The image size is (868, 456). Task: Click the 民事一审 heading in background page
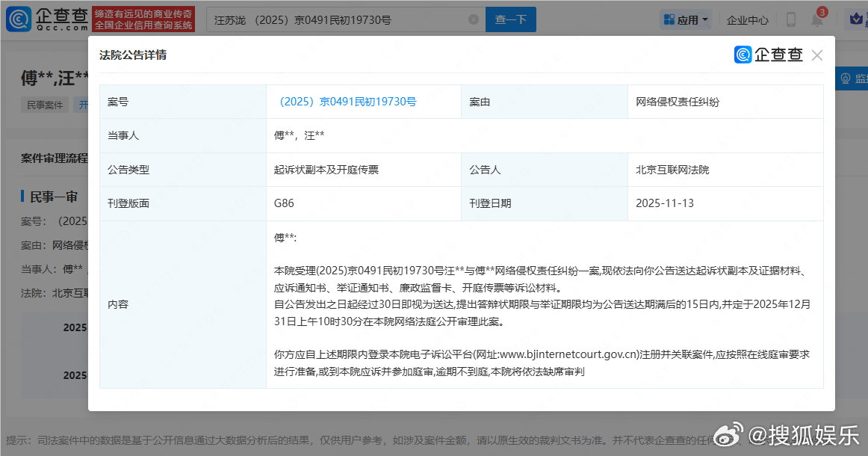coord(54,197)
